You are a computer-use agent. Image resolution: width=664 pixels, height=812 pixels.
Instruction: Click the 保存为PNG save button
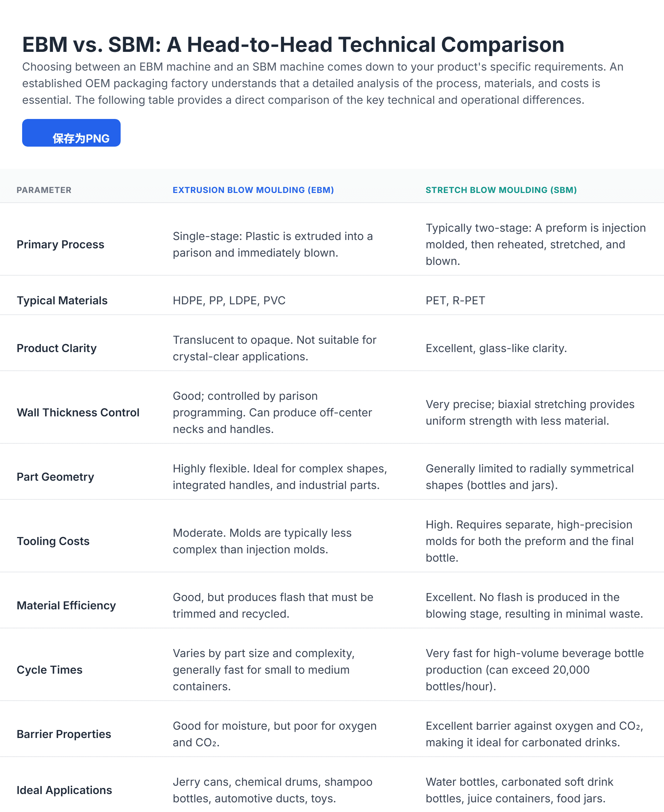point(71,133)
